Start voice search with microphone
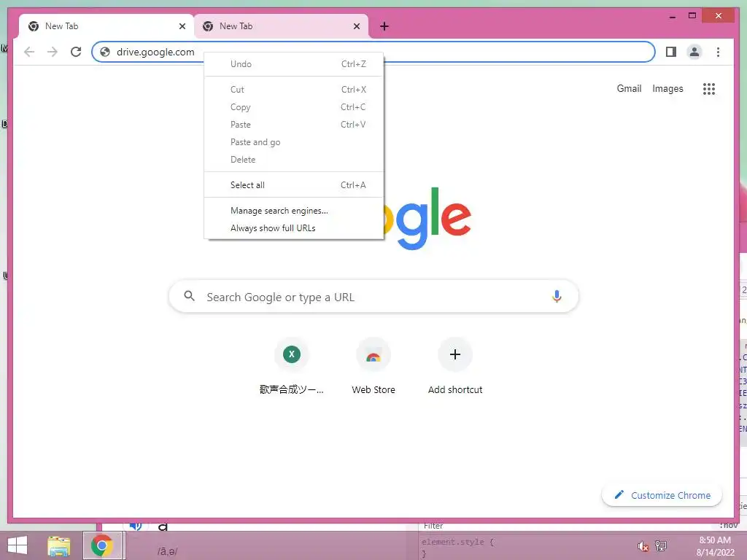 tap(557, 297)
